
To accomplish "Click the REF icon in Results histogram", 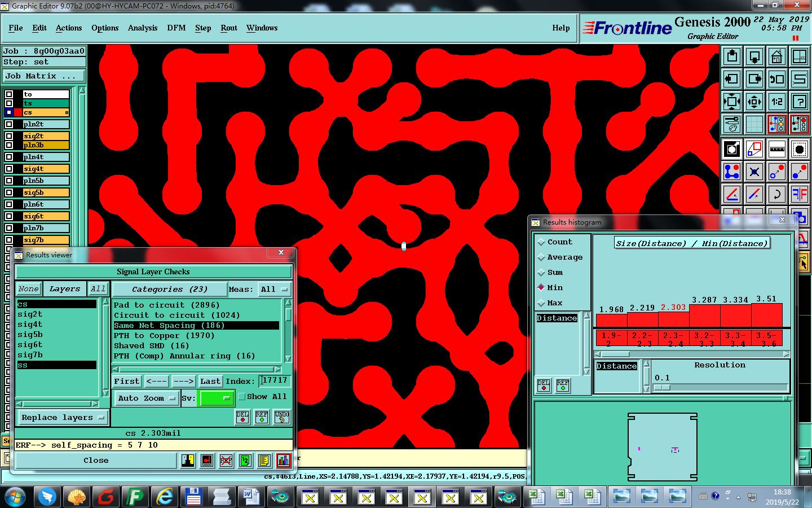I will pyautogui.click(x=563, y=386).
